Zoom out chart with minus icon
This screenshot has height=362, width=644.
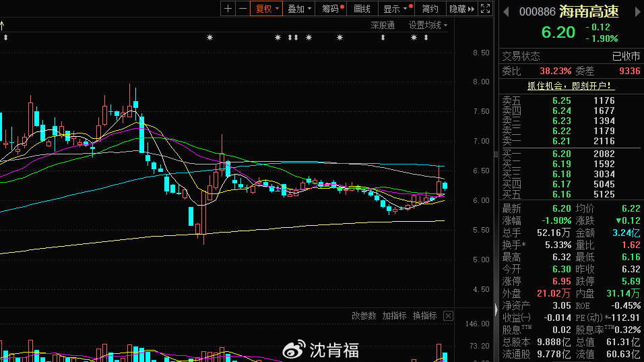click(x=243, y=9)
